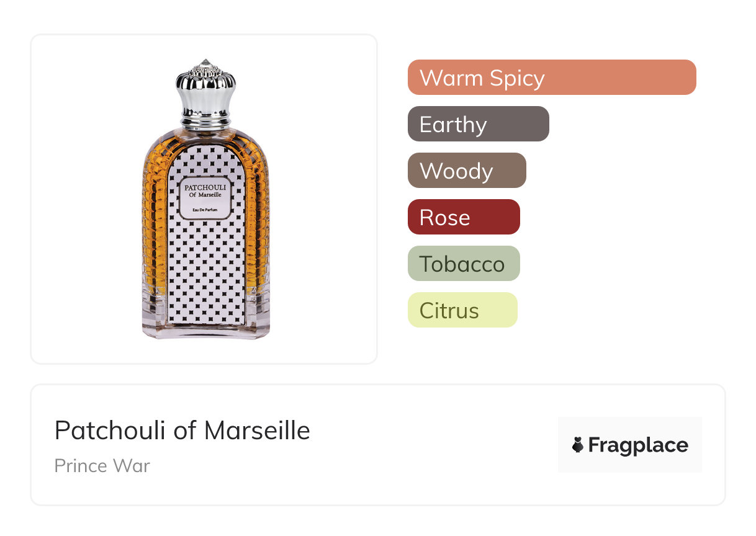Open the Patchouli of Marseille title
The image size is (756, 536).
tap(182, 430)
